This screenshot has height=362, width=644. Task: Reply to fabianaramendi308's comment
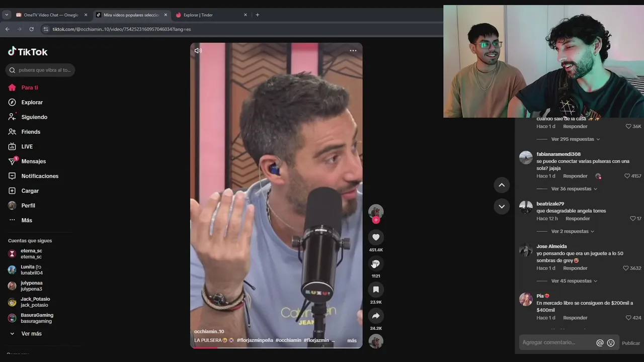[x=575, y=176]
